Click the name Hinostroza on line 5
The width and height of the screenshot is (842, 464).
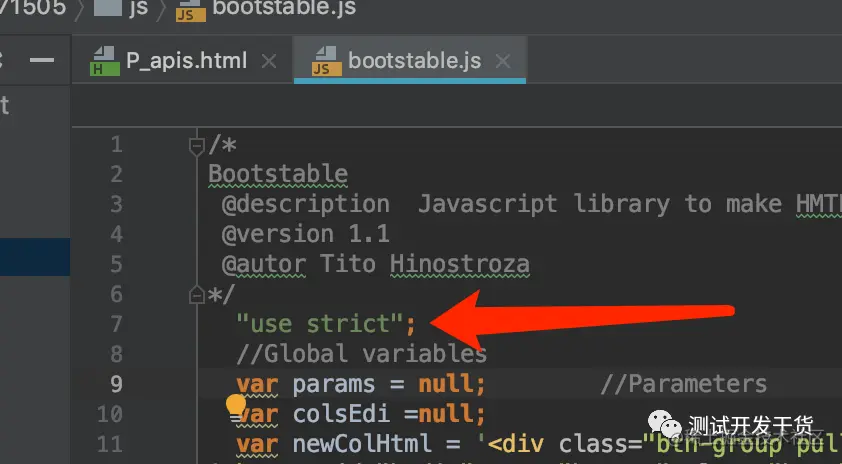click(x=460, y=264)
